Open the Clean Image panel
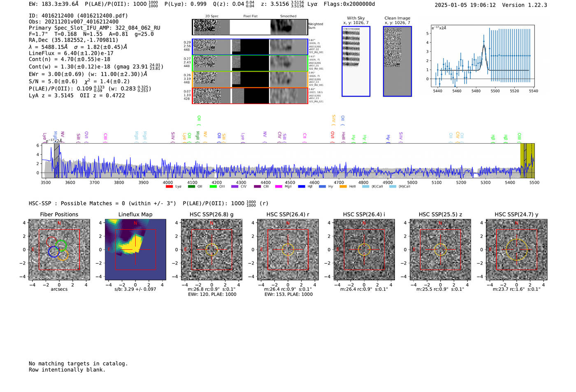This screenshot has height=392, width=576. click(397, 61)
